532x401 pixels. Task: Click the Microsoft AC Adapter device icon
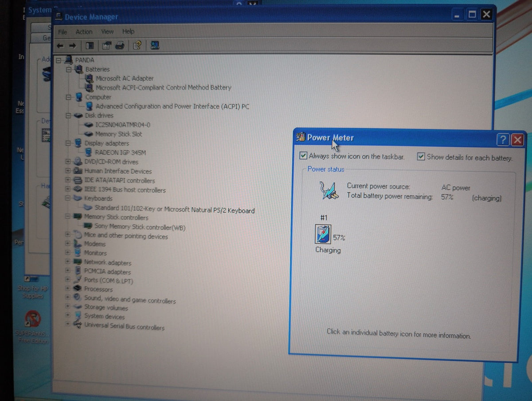point(89,78)
